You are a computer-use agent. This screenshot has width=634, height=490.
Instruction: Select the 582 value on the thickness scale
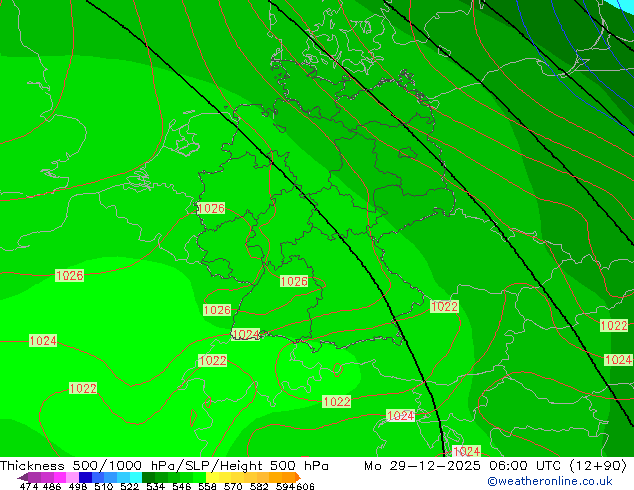point(259,486)
